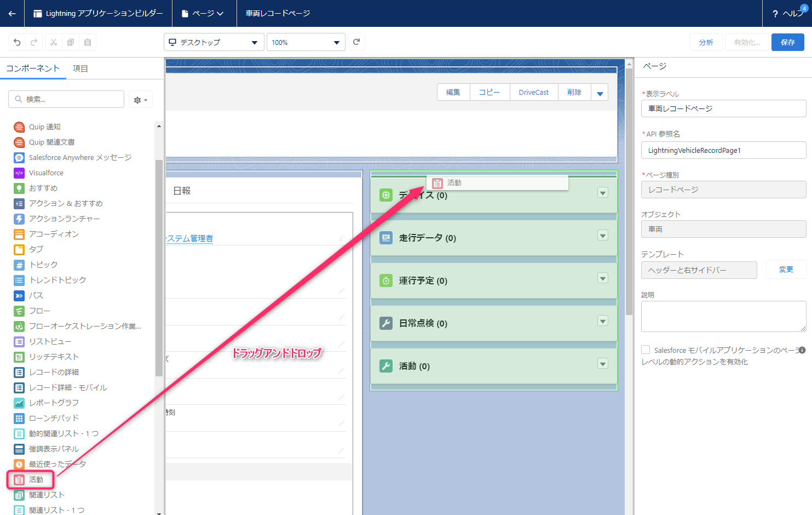Expand more actions arrow next to 削除
This screenshot has height=515, width=812.
(x=600, y=93)
